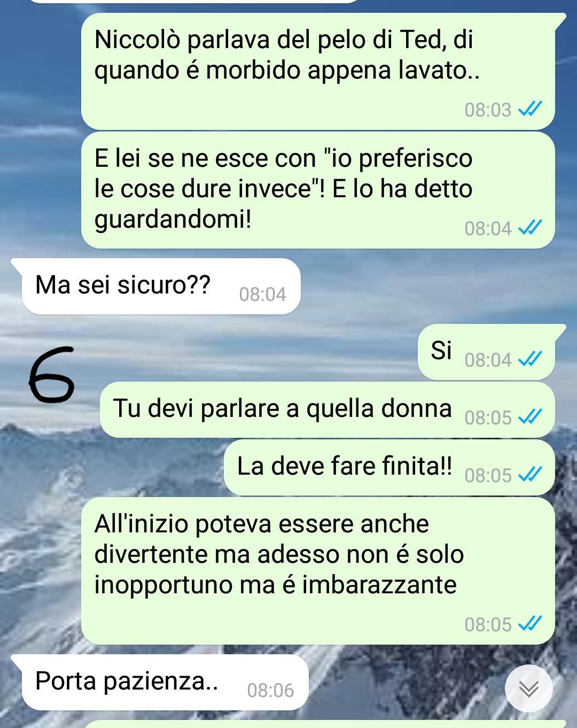The image size is (577, 728).
Task: Tap the 'Niccolò parlava del pelo di Ted' message
Action: click(x=318, y=71)
